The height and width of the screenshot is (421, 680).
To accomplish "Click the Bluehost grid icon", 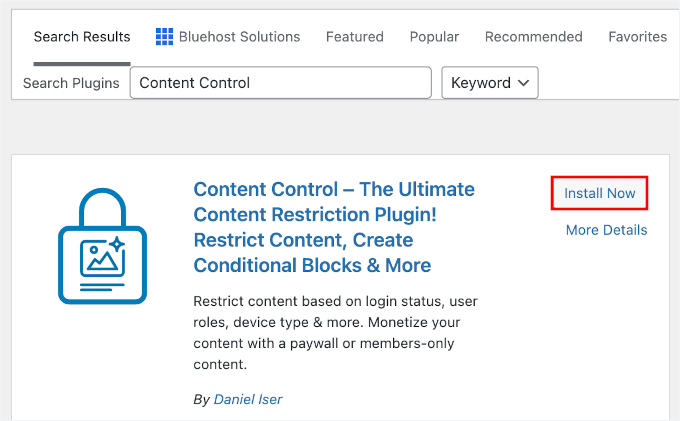I will pyautogui.click(x=165, y=37).
